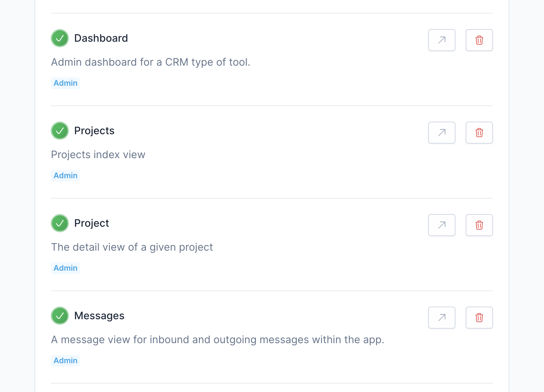
Task: Select the Projects title text
Action: point(94,131)
